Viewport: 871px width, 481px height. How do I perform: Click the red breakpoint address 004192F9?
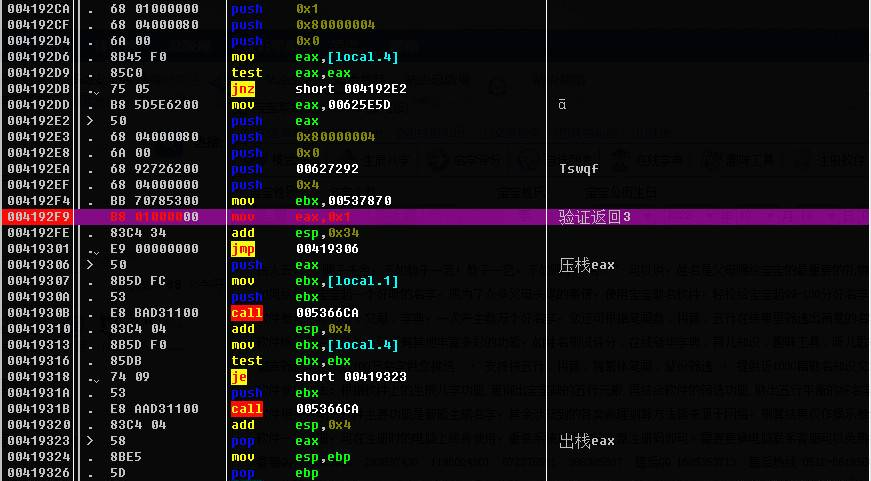coord(38,217)
